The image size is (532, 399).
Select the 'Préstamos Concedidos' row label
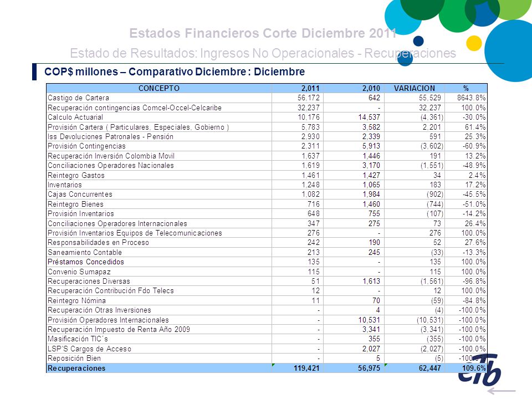(85, 262)
